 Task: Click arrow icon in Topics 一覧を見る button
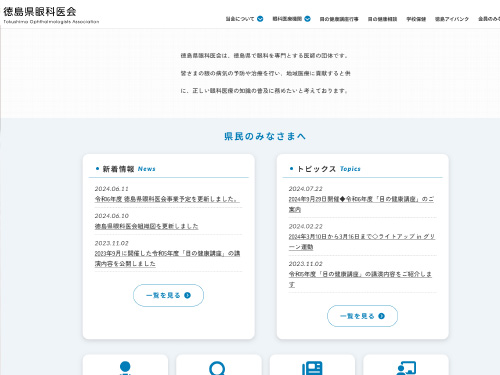point(381,316)
